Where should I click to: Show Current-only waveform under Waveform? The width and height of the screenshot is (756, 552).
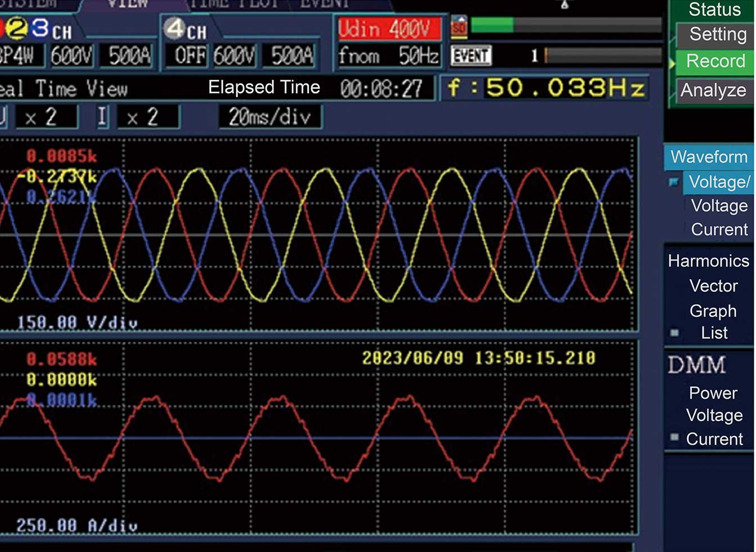pyautogui.click(x=719, y=230)
